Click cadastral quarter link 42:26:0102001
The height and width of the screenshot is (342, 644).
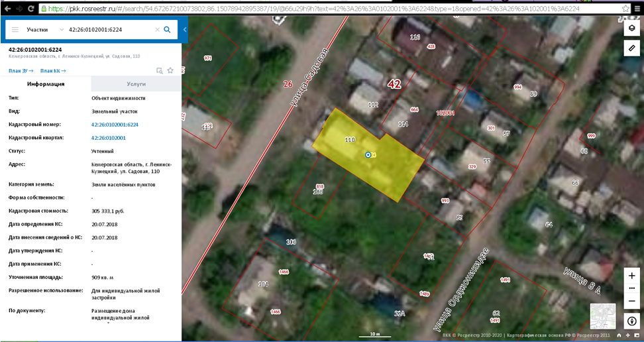click(x=109, y=138)
